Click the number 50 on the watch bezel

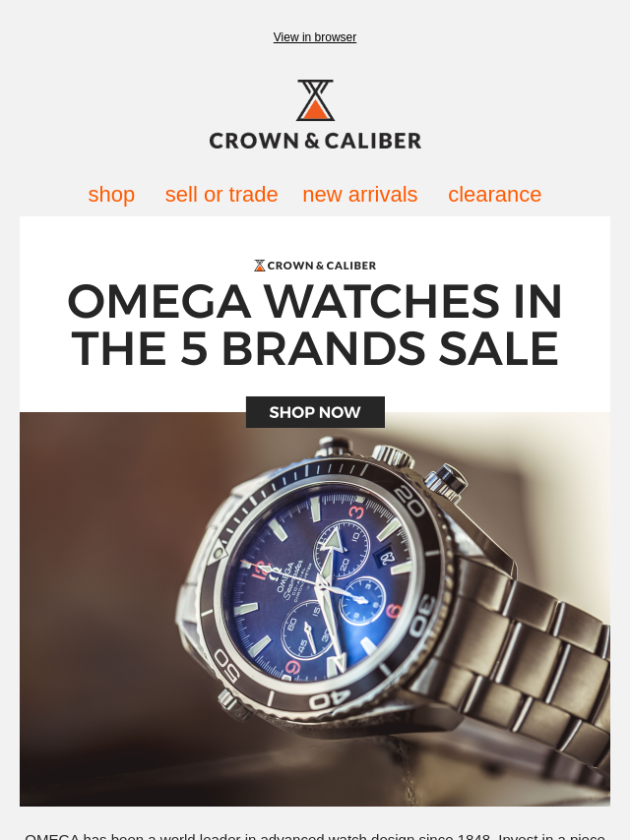point(226,664)
